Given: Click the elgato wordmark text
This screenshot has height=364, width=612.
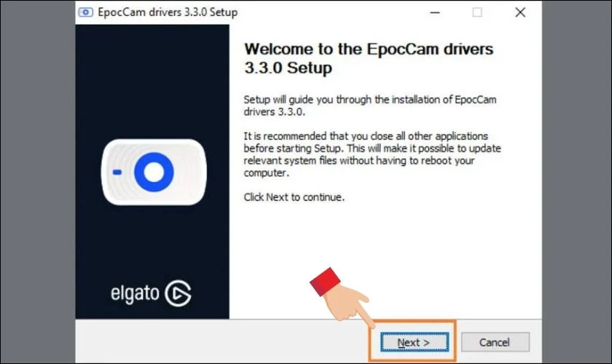Looking at the screenshot, I should point(135,293).
